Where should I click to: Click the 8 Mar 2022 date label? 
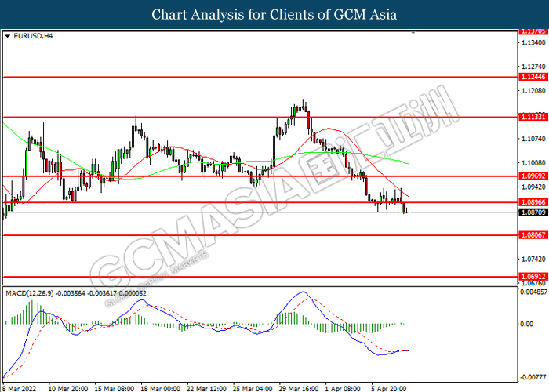[x=20, y=389]
